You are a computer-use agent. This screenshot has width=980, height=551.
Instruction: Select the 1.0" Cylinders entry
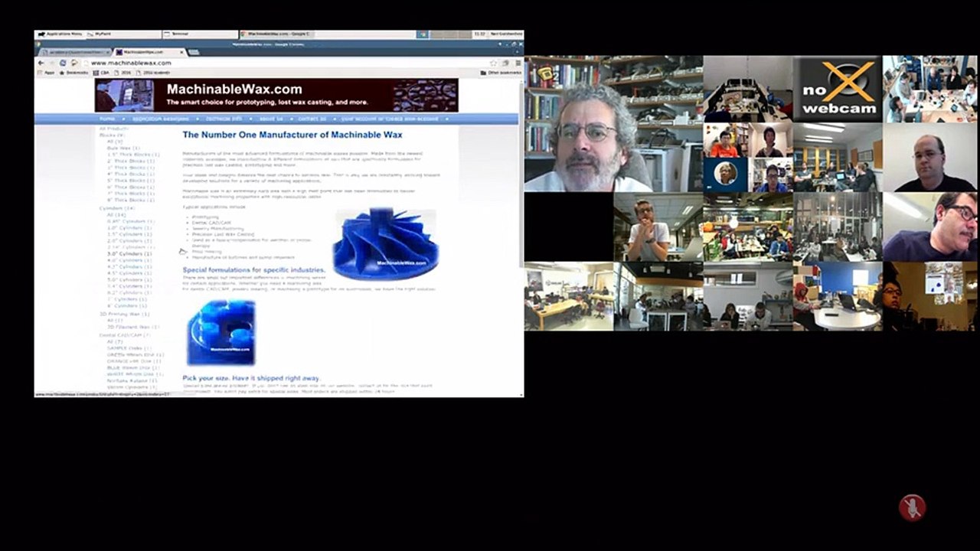point(129,228)
